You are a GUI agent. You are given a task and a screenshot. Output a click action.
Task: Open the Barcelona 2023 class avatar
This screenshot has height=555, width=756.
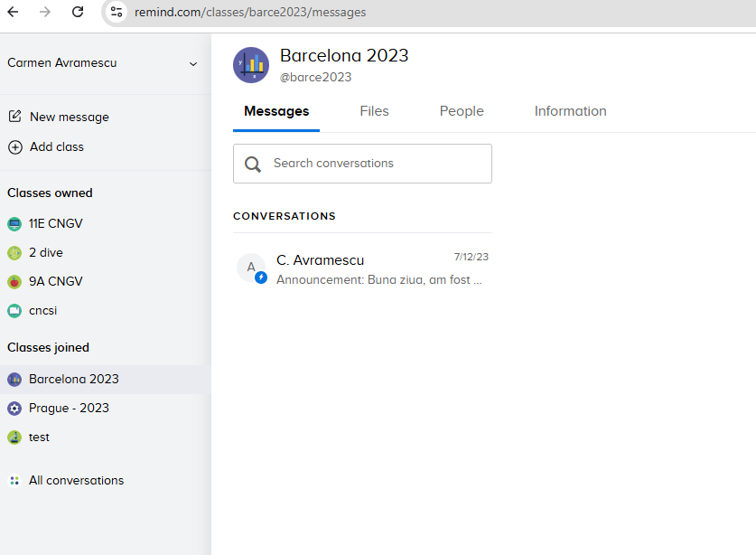251,65
